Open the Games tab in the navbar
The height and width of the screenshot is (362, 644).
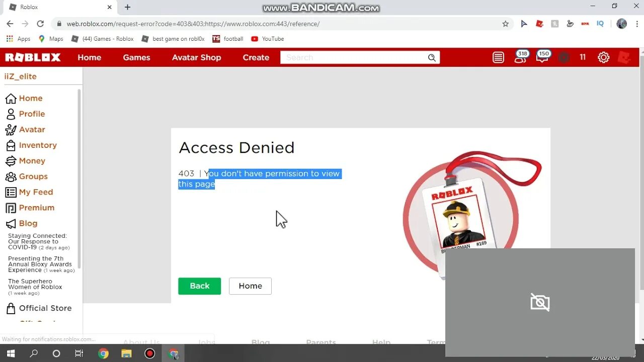coord(137,57)
